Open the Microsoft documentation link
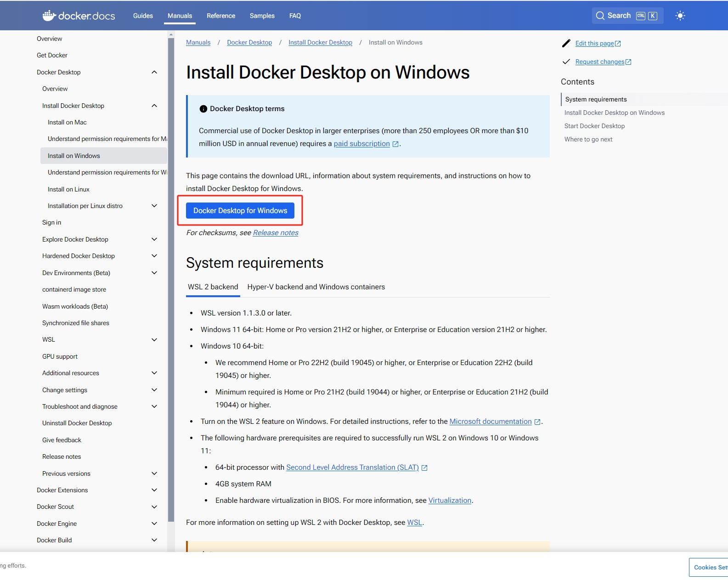This screenshot has width=728, height=580. (491, 422)
